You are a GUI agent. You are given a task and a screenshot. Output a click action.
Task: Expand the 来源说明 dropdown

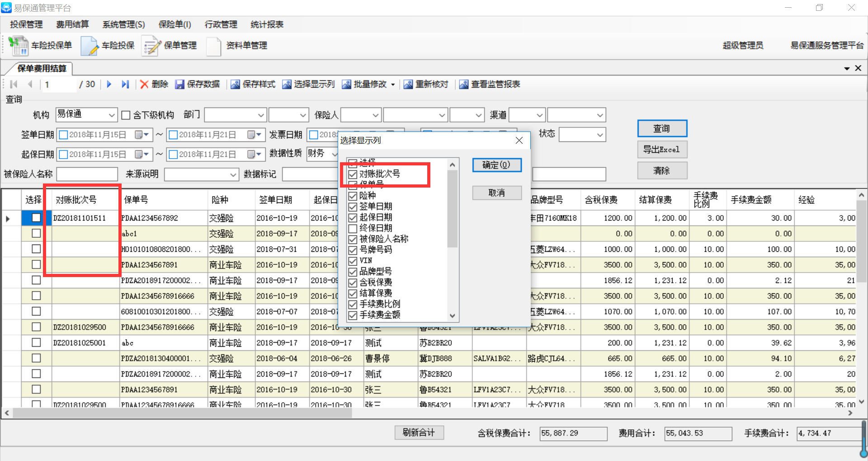pos(233,174)
